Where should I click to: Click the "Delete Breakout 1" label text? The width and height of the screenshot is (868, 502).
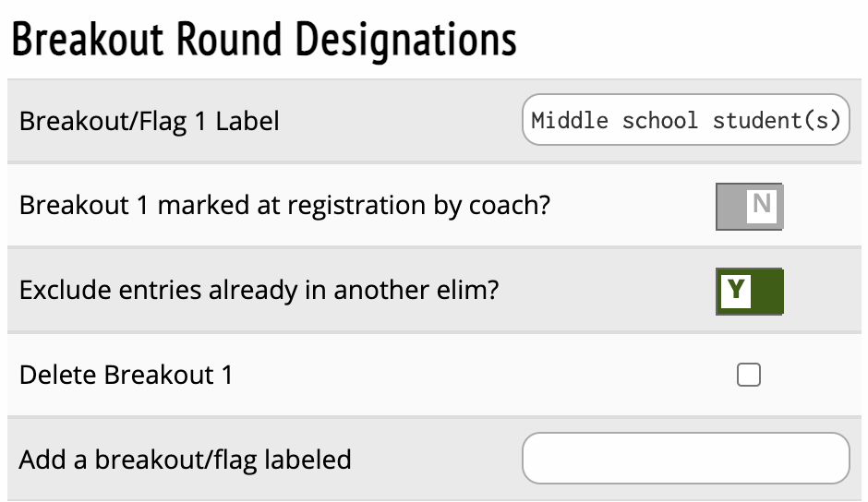[x=126, y=376]
